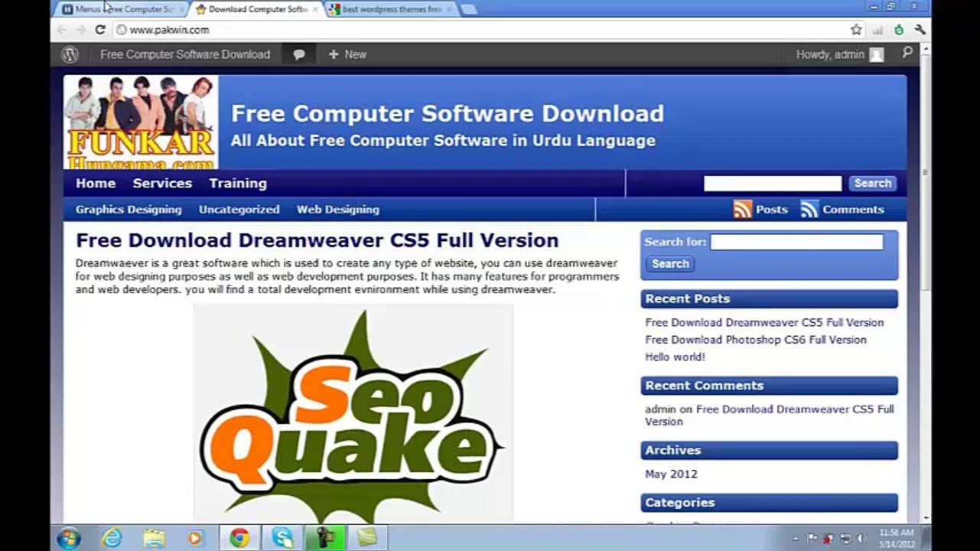Open the Hello world! recent post
The width and height of the screenshot is (980, 551).
tap(675, 357)
